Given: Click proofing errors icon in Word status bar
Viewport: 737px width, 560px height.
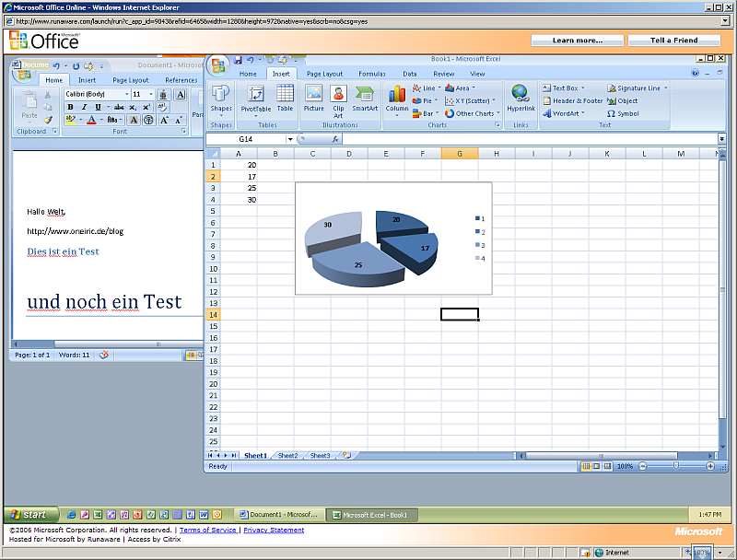Looking at the screenshot, I should [104, 356].
